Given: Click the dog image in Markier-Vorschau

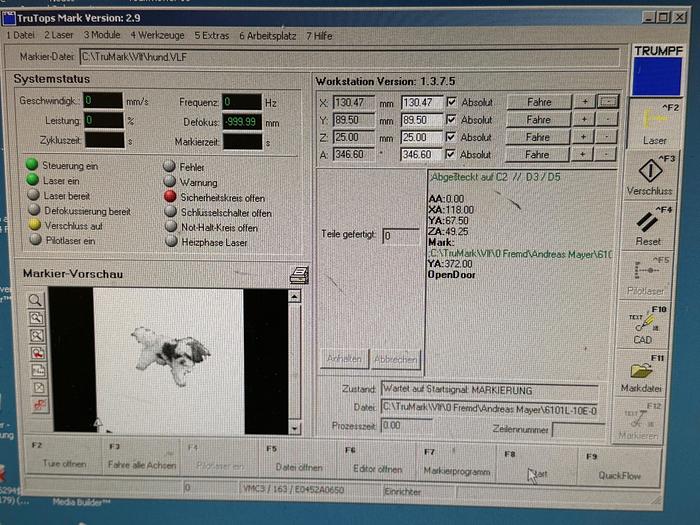Looking at the screenshot, I should 171,355.
